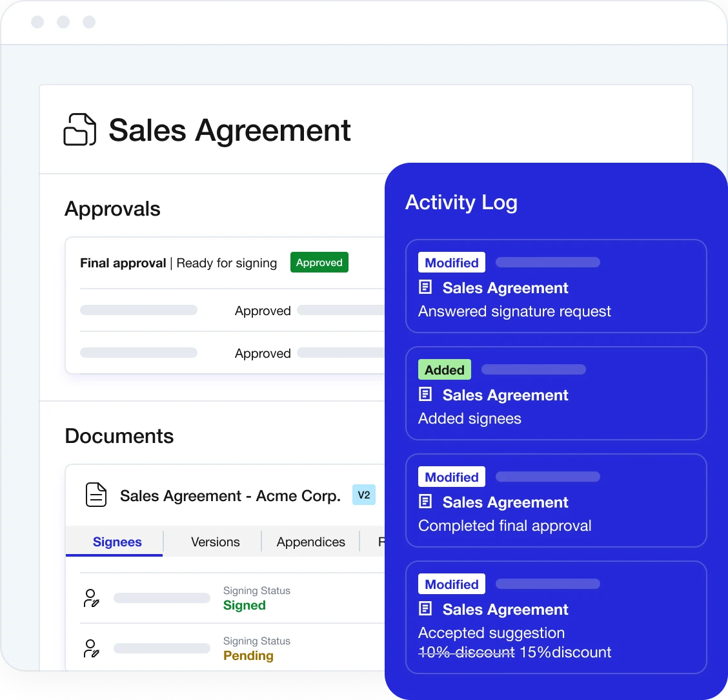This screenshot has height=700, width=728.
Task: Click the Signed status link
Action: pyautogui.click(x=244, y=605)
